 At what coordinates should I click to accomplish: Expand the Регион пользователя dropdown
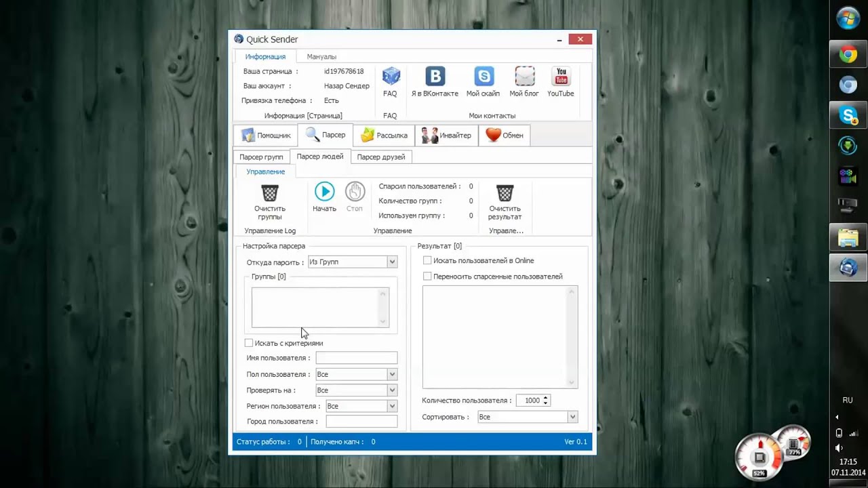(392, 406)
